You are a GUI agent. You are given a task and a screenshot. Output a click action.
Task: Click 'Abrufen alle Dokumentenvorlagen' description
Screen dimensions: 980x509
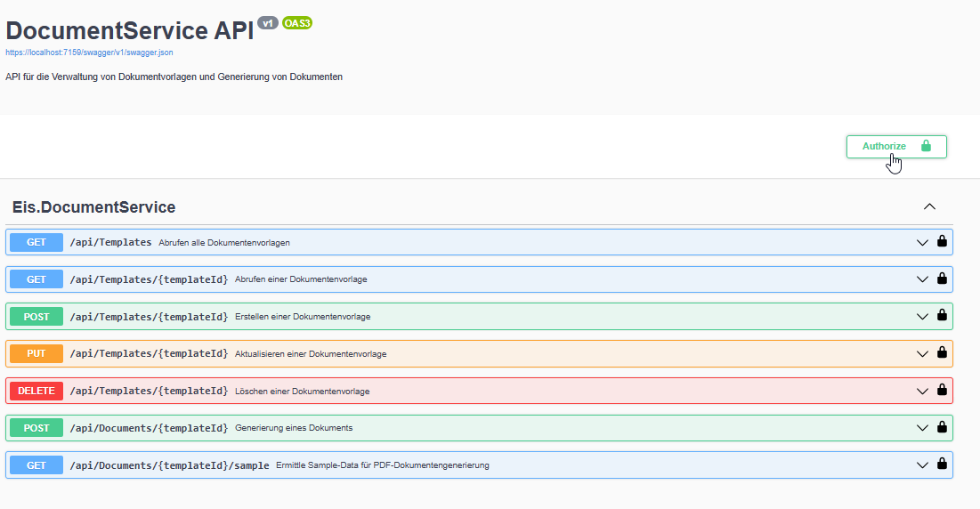pyautogui.click(x=223, y=242)
